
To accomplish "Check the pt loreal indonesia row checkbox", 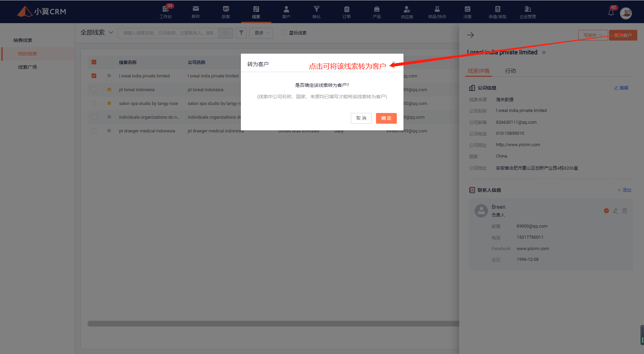I will click(94, 90).
